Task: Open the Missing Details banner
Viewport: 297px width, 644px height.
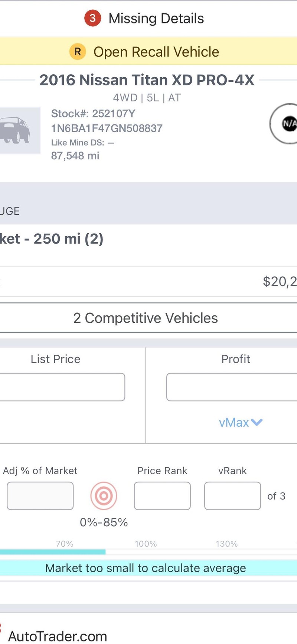Action: (x=156, y=18)
